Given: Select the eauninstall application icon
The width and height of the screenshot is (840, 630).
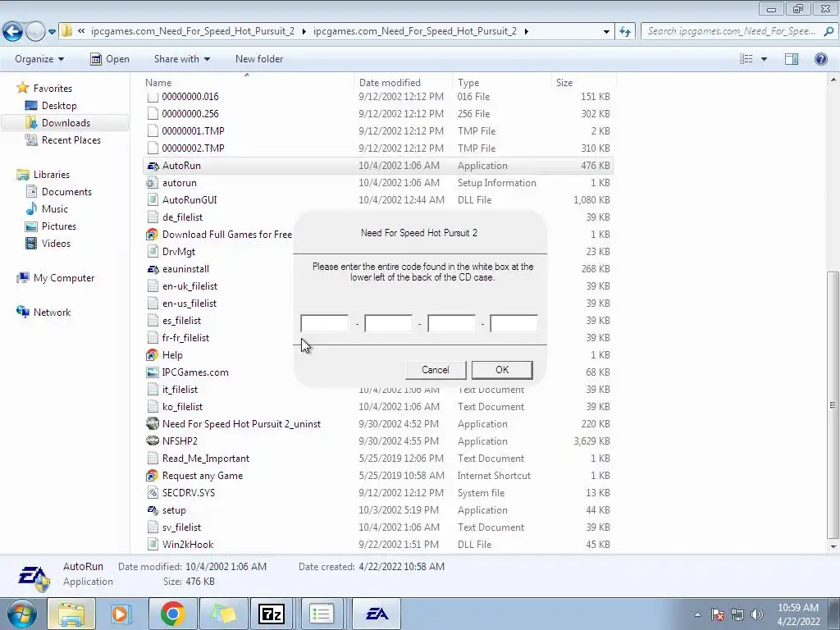Looking at the screenshot, I should [x=153, y=269].
